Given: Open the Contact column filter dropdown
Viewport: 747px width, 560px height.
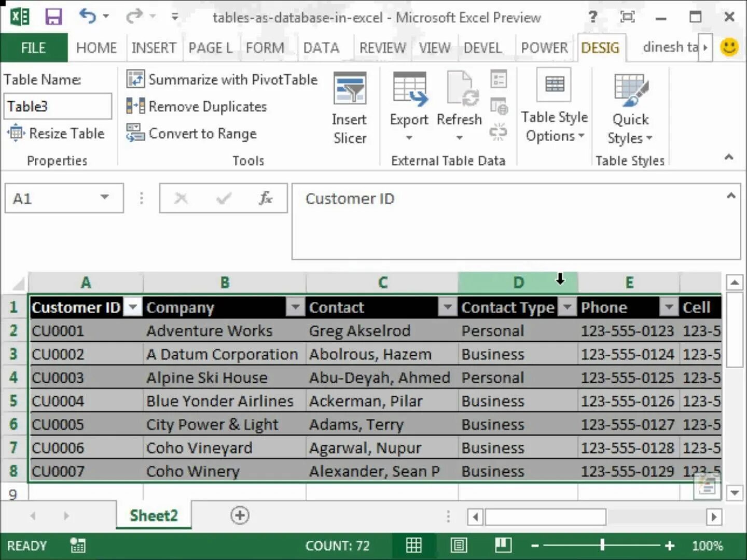Looking at the screenshot, I should click(x=448, y=307).
